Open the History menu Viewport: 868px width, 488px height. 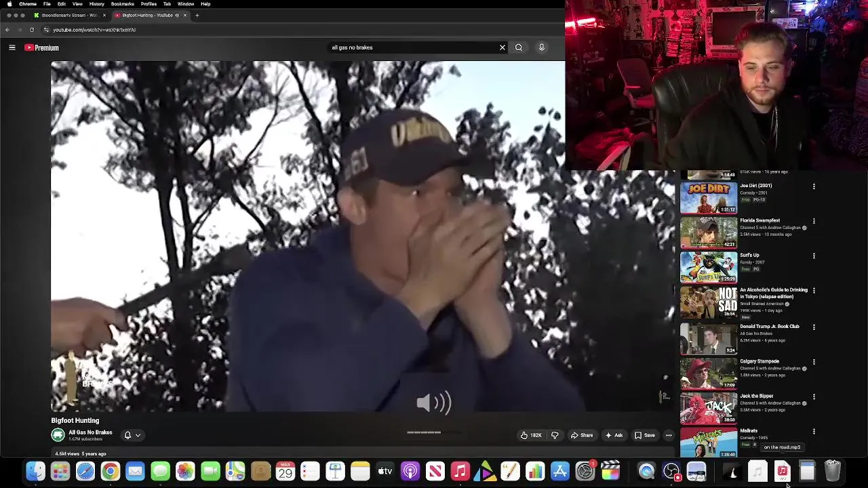(x=97, y=4)
